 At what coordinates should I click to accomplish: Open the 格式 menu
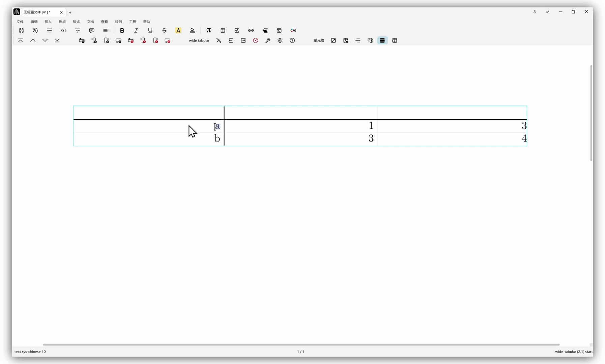[x=76, y=22]
